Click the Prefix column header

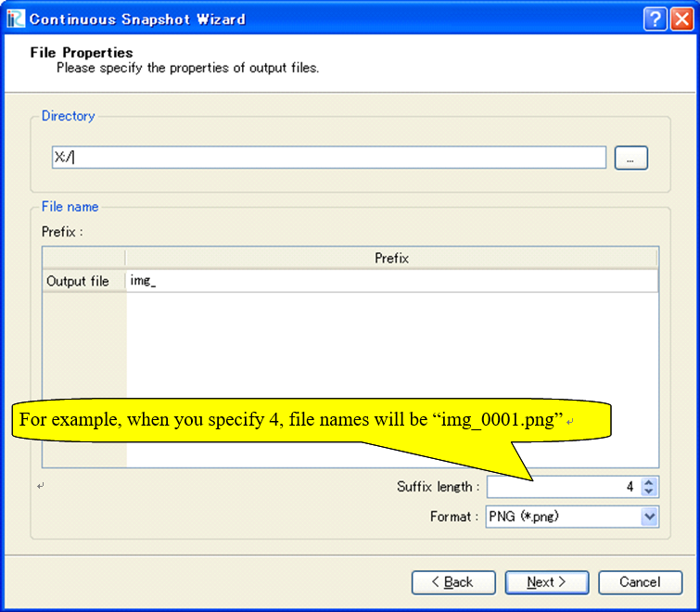[391, 258]
